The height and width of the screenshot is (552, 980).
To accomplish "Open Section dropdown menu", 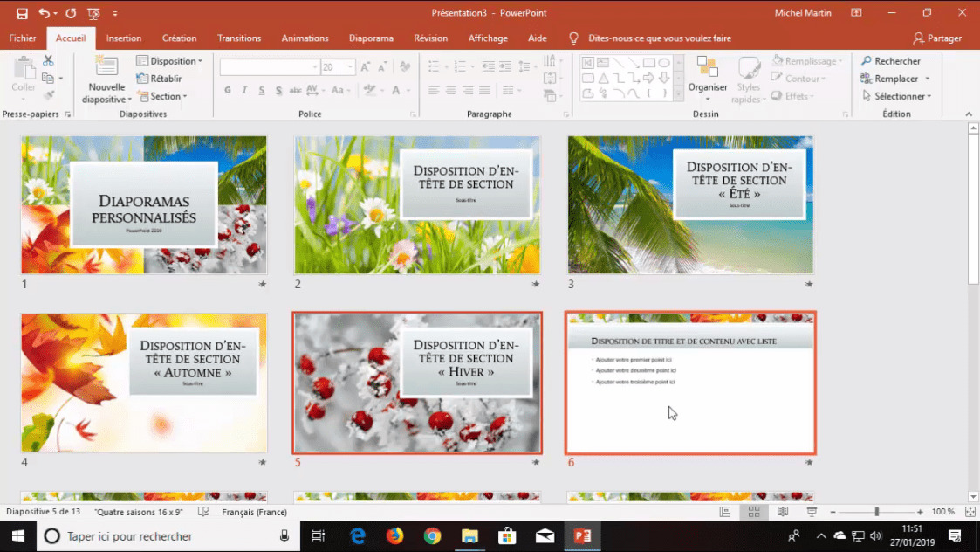I will [162, 96].
